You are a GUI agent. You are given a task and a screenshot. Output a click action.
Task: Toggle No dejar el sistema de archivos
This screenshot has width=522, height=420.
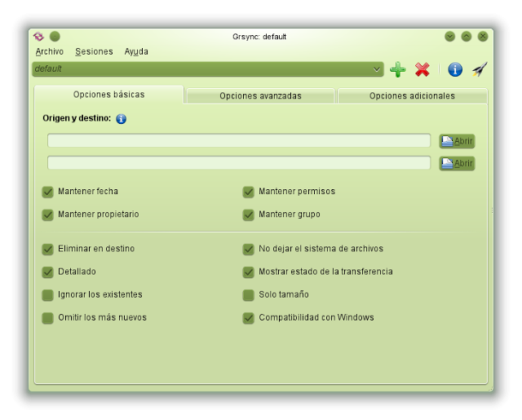[x=248, y=249]
